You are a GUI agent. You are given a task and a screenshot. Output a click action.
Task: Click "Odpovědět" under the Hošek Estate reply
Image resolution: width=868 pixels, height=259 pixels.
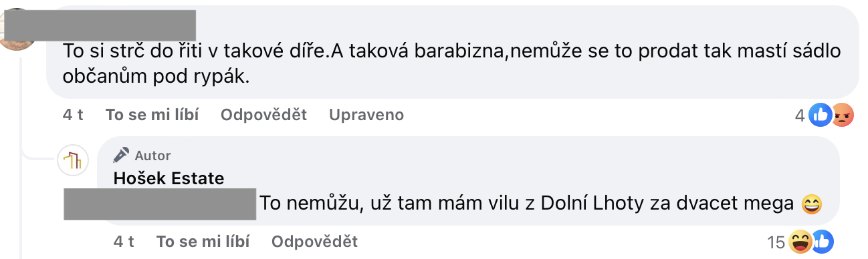[314, 241]
